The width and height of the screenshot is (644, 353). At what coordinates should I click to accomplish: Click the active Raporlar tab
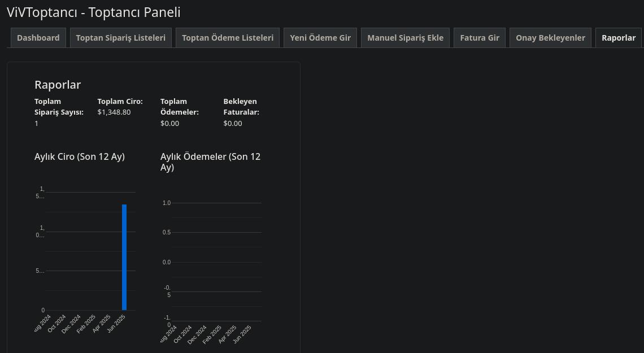618,38
